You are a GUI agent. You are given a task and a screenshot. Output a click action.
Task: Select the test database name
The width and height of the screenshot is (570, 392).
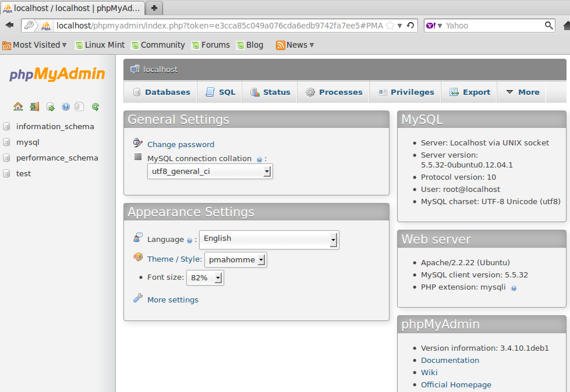[x=24, y=173]
